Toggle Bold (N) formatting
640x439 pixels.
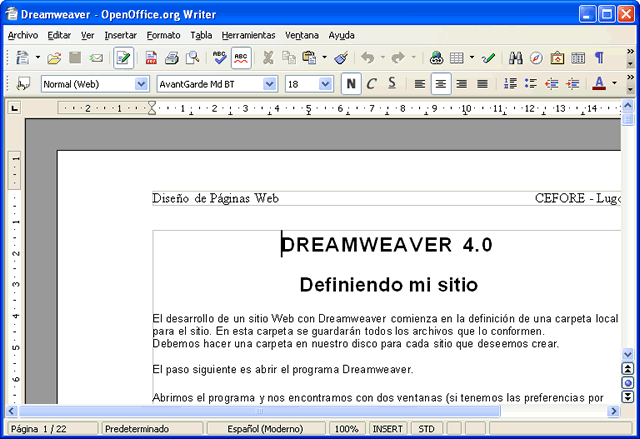coord(351,84)
